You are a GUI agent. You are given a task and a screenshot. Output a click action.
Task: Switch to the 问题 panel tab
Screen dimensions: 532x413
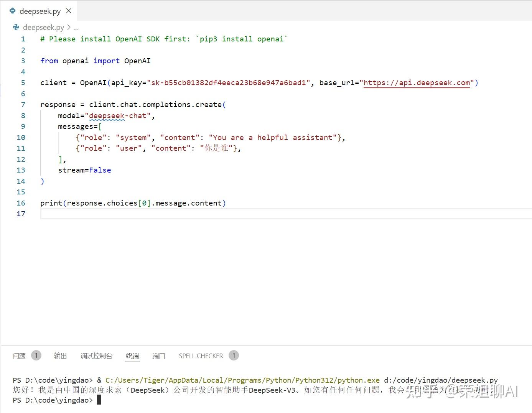pyautogui.click(x=19, y=356)
